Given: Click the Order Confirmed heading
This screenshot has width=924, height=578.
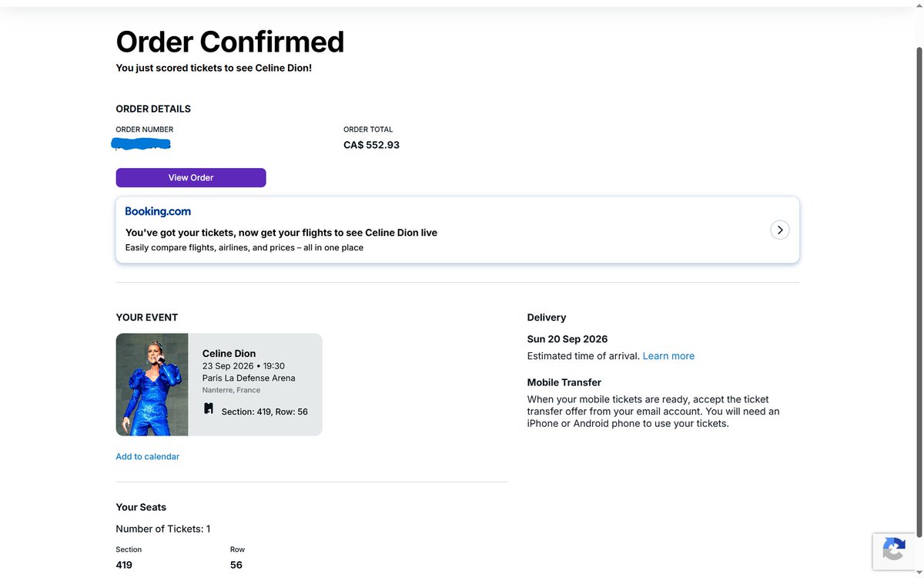Looking at the screenshot, I should 230,42.
